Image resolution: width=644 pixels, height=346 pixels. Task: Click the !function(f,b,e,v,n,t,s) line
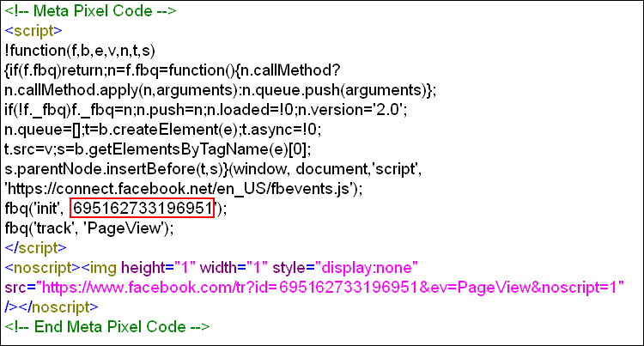pos(79,51)
